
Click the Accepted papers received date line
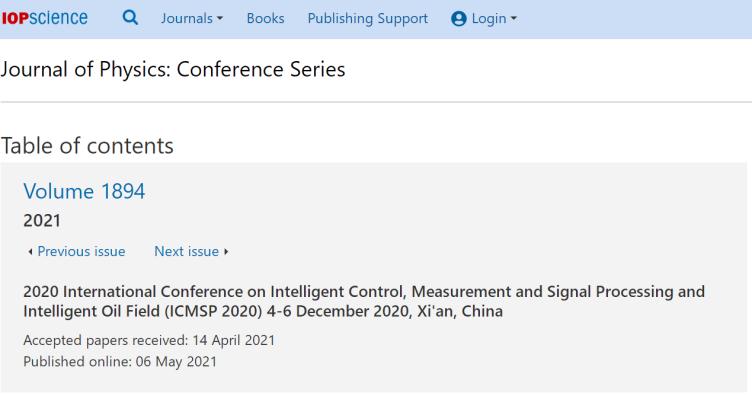pos(149,340)
